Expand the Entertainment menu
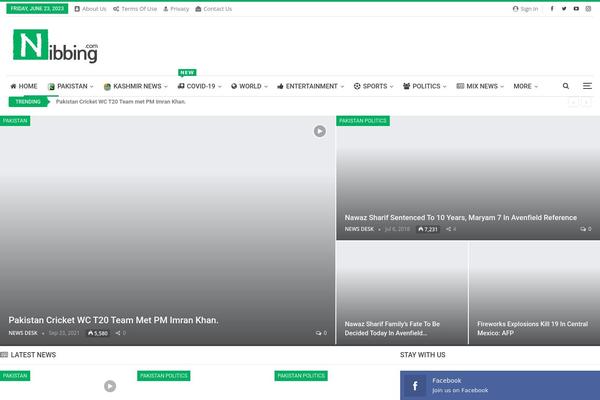The height and width of the screenshot is (400, 600). click(310, 86)
